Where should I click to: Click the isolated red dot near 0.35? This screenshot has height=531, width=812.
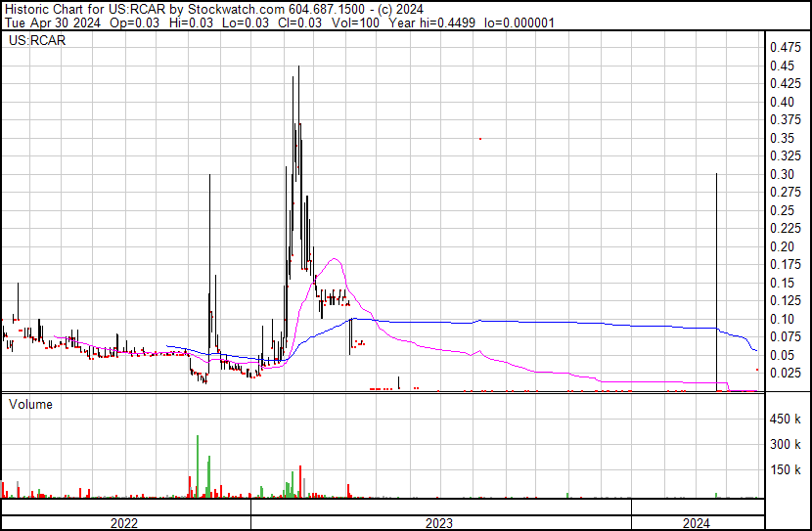pyautogui.click(x=479, y=139)
